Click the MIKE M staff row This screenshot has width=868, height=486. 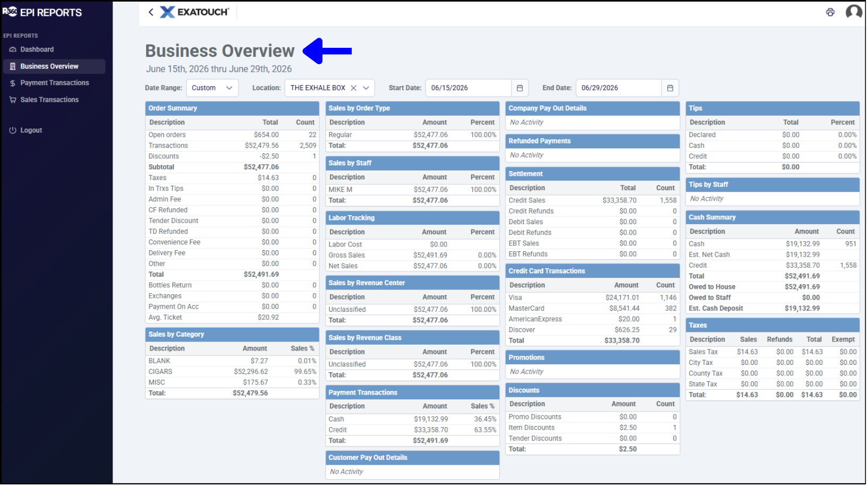pyautogui.click(x=412, y=190)
